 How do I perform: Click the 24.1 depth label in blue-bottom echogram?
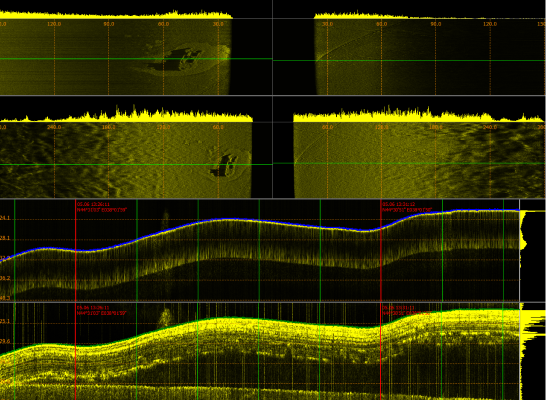point(5,218)
